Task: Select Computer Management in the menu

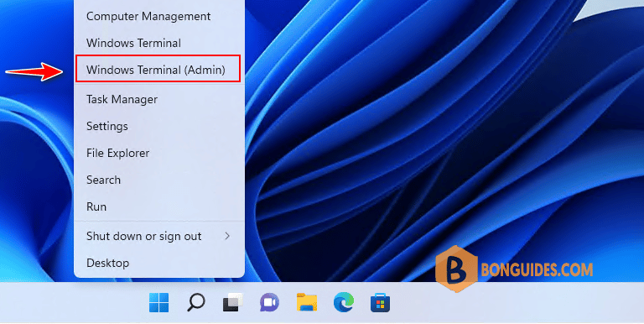Action: [x=159, y=17]
